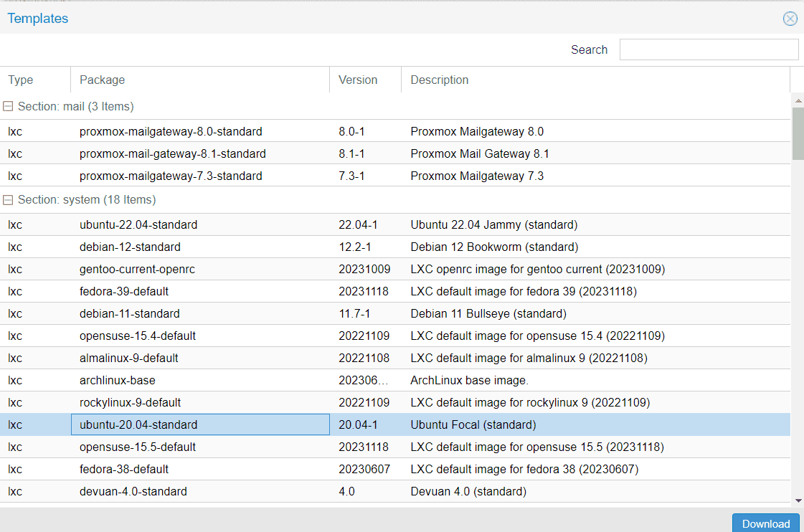This screenshot has height=532, width=804.
Task: Select opensuse-15.4-default package
Action: 138,336
